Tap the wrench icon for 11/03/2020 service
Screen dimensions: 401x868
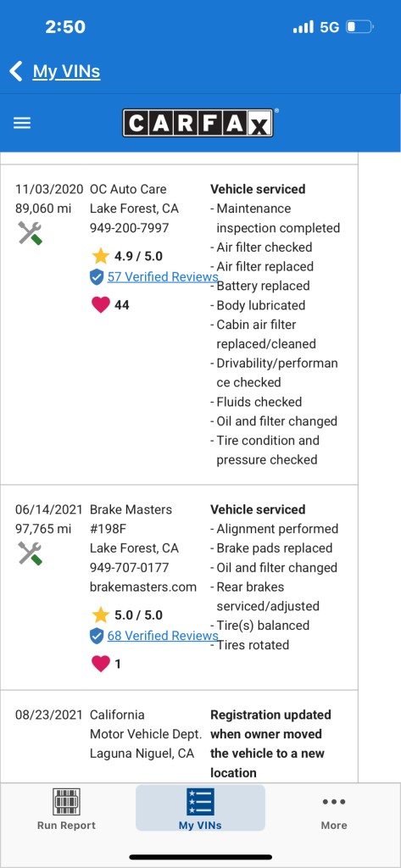pos(30,233)
